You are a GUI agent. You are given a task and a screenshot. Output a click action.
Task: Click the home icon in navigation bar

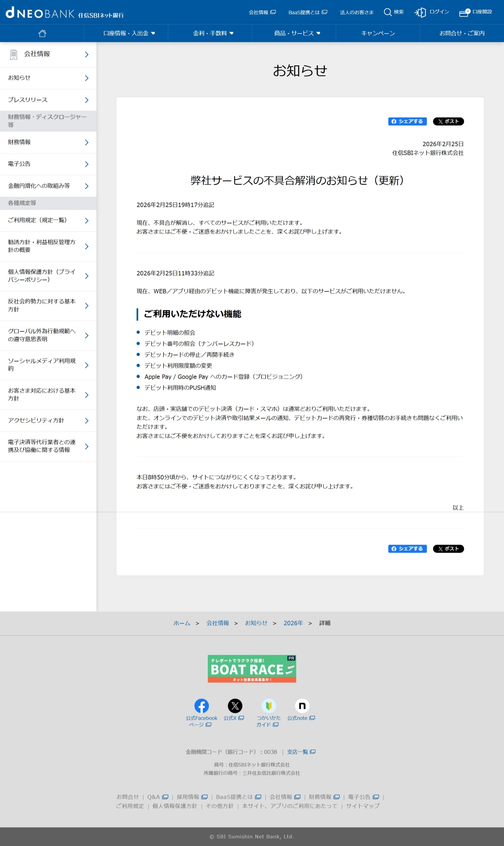tap(42, 33)
